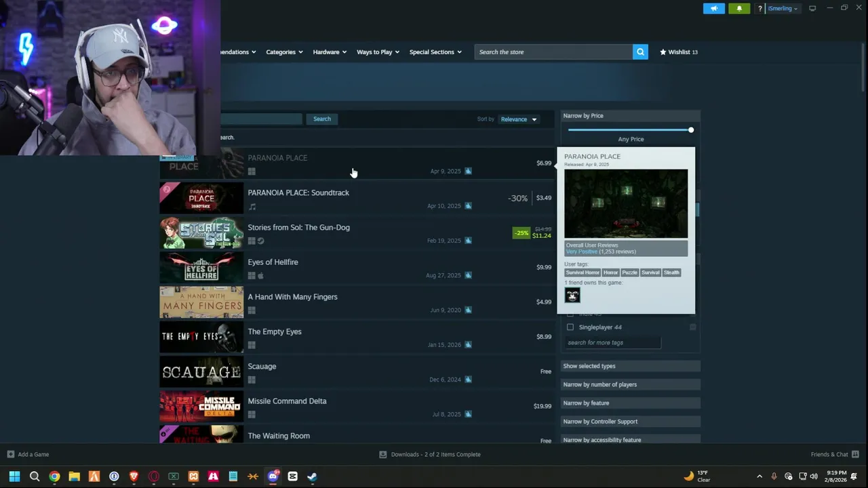
Task: Click the $19.99 price of Missile Command Delta
Action: tap(542, 406)
